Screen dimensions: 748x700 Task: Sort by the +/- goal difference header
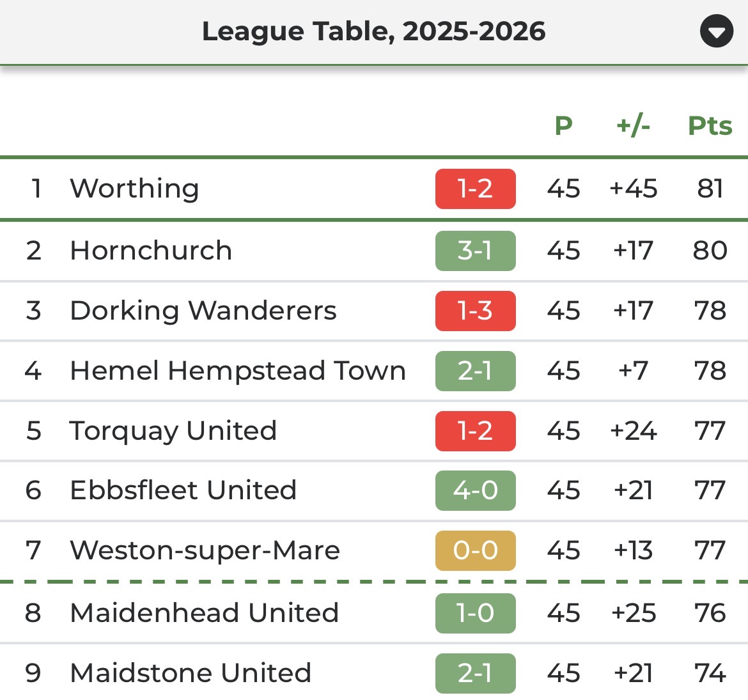coord(633,126)
